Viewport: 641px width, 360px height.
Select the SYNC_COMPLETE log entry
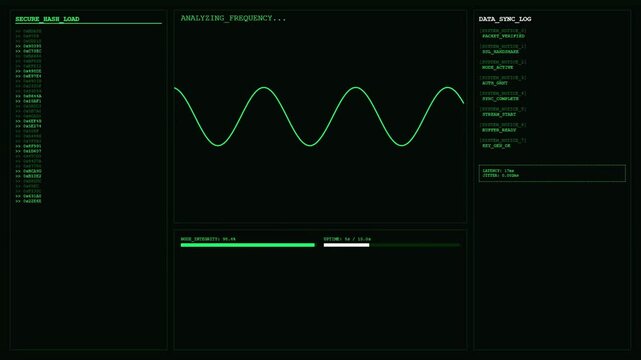pyautogui.click(x=500, y=99)
